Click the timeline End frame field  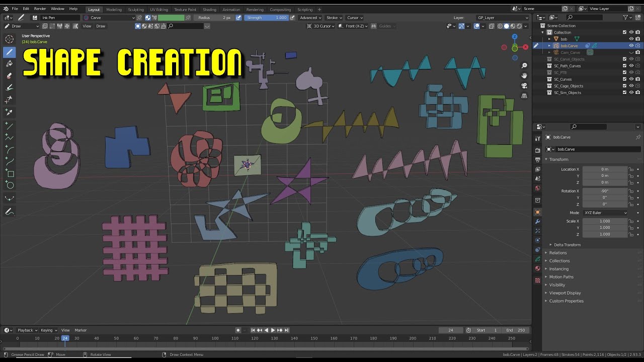tap(516, 330)
